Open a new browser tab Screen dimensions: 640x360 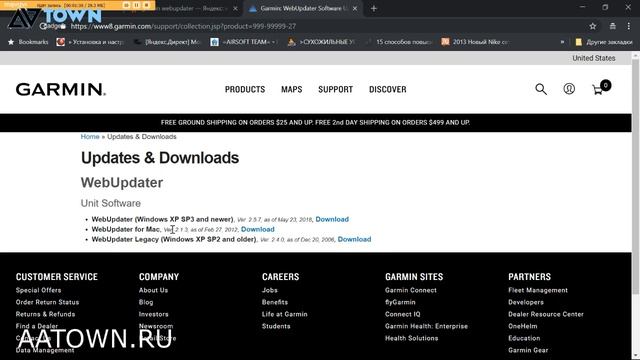coord(373,9)
